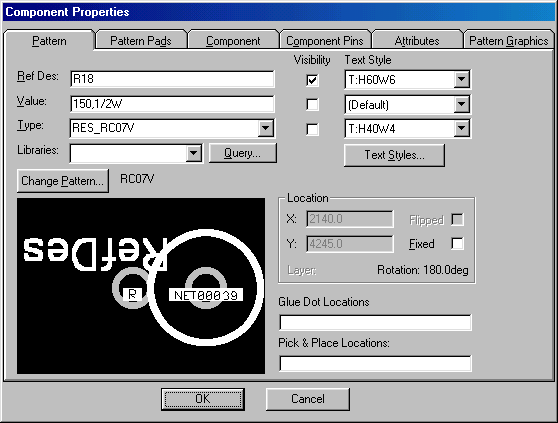
Task: Go to the Component Pins tab
Action: [325, 41]
